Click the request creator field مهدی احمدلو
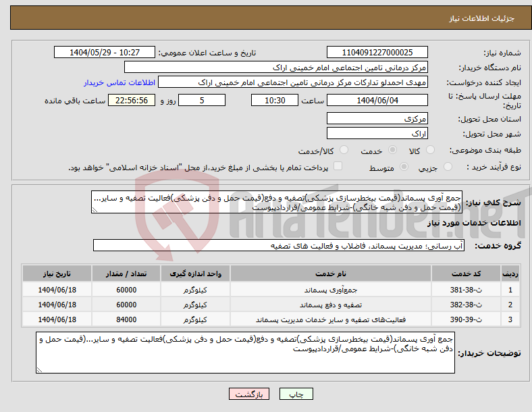Screen dimensions: 532x412 [x=293, y=82]
